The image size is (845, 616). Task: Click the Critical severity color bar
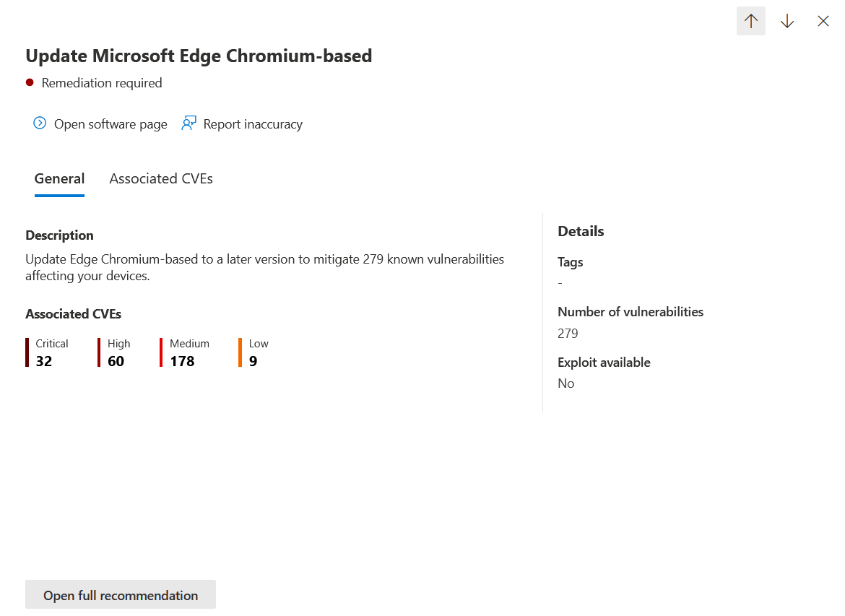pyautogui.click(x=27, y=352)
